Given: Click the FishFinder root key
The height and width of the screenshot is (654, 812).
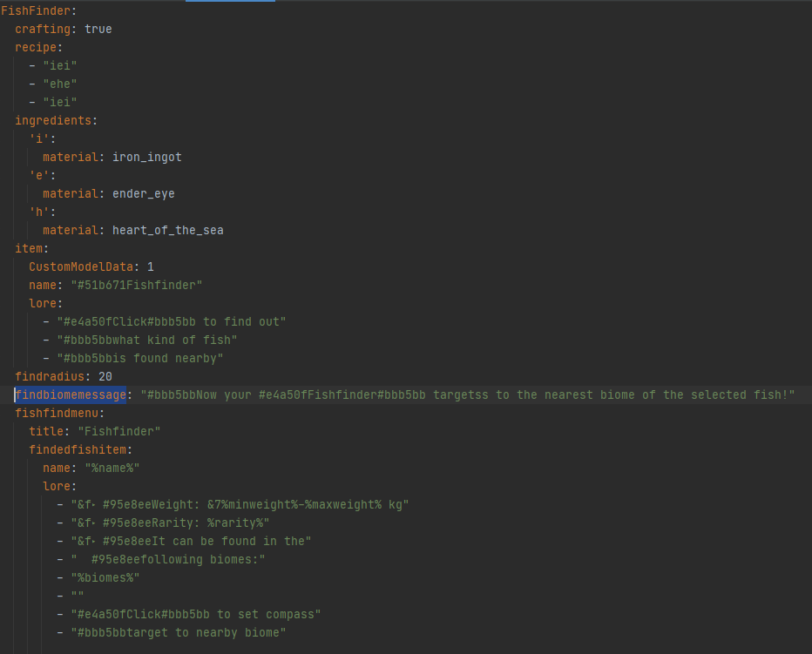Looking at the screenshot, I should coord(37,11).
